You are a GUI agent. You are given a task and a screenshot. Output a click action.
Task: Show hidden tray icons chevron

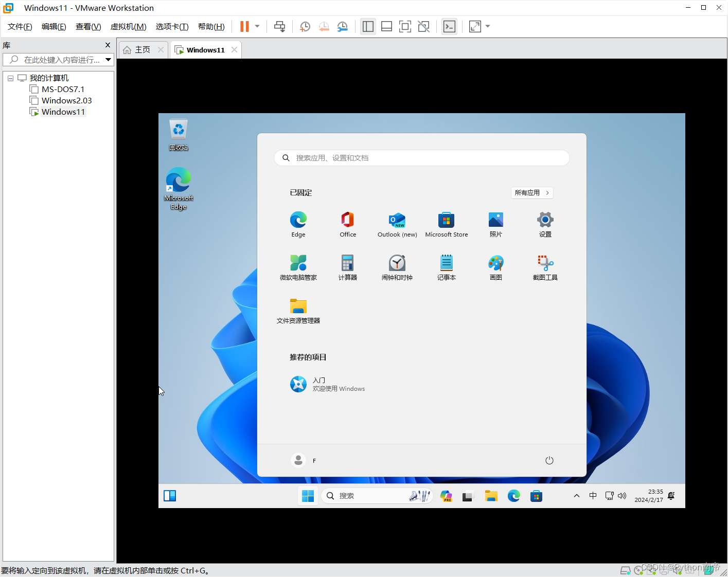577,496
